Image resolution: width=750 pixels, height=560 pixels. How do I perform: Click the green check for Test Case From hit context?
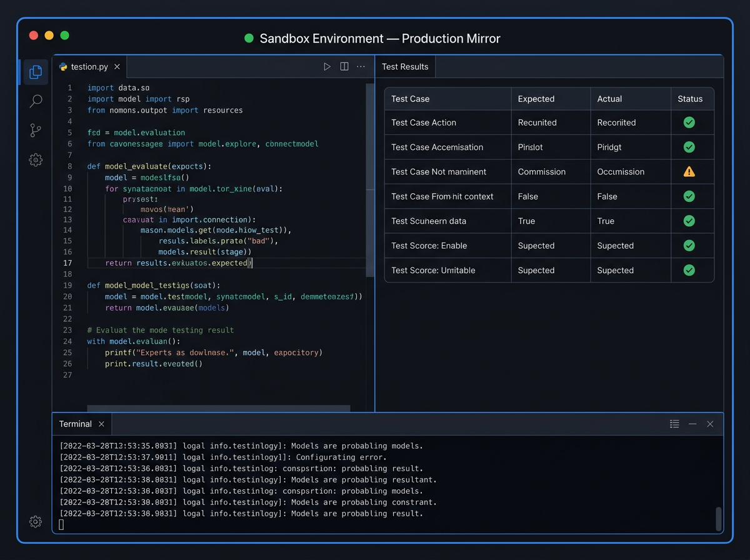(x=689, y=196)
